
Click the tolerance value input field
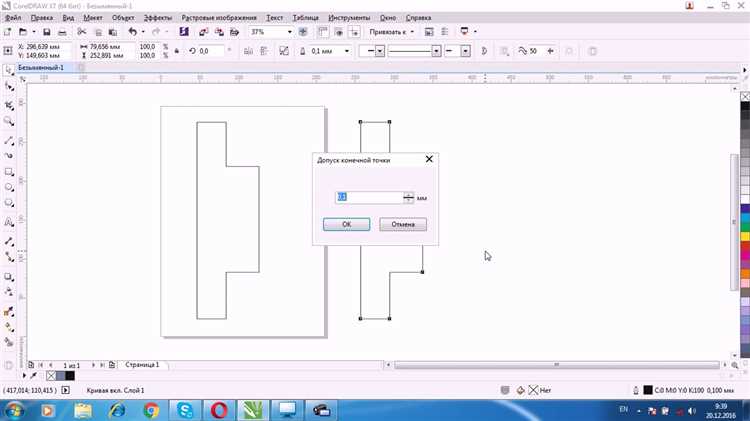[x=368, y=198]
